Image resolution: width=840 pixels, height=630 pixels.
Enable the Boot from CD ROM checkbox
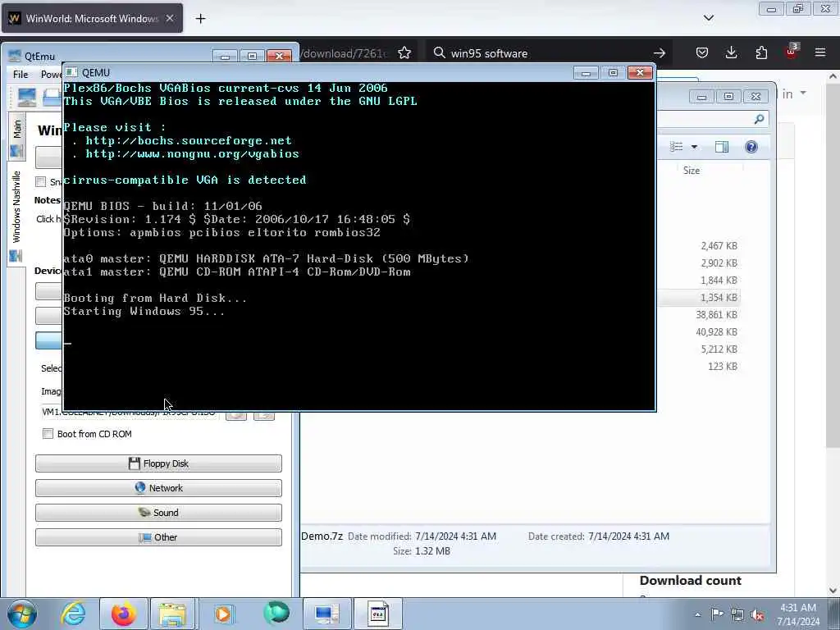coord(48,433)
